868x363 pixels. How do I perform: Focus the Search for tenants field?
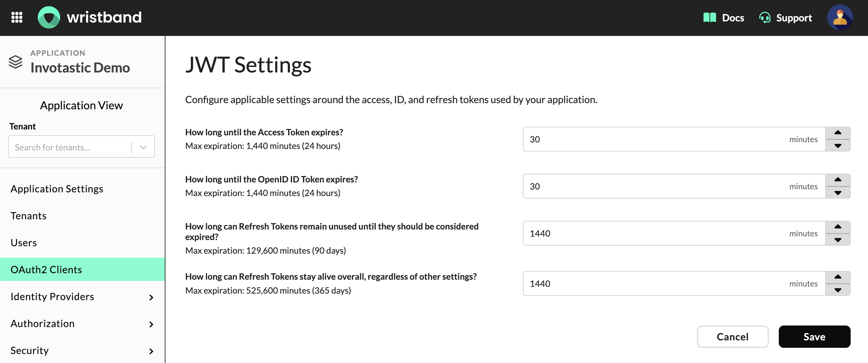coord(70,147)
